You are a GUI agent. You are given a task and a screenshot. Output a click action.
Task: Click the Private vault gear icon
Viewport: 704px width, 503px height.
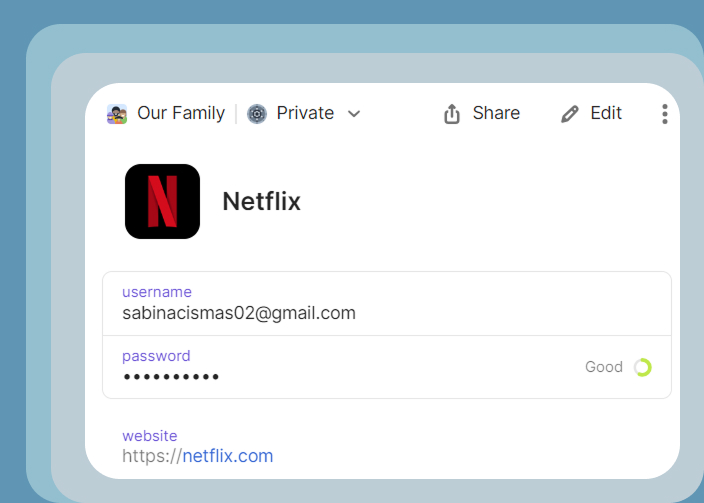point(257,114)
